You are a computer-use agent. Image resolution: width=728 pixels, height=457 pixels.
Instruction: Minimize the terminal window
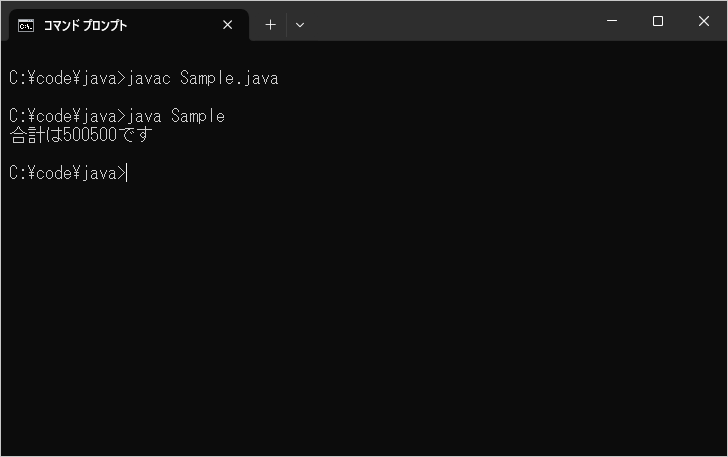(x=612, y=21)
